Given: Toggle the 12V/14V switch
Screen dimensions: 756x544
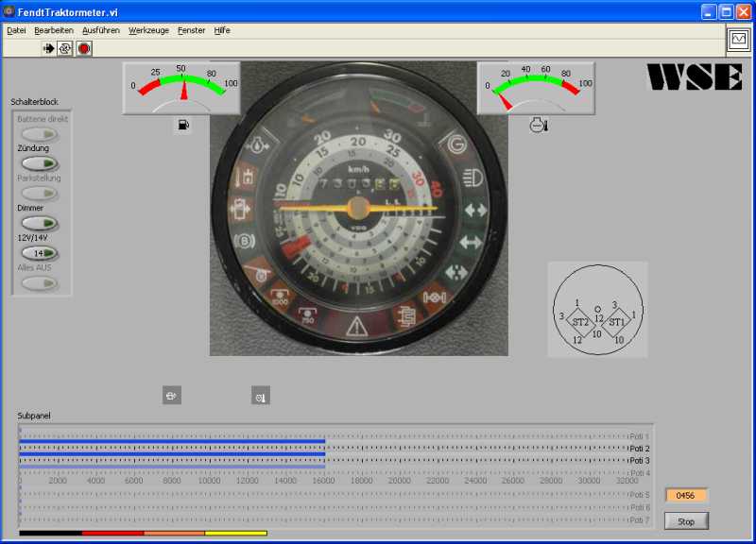Looking at the screenshot, I should (x=40, y=253).
